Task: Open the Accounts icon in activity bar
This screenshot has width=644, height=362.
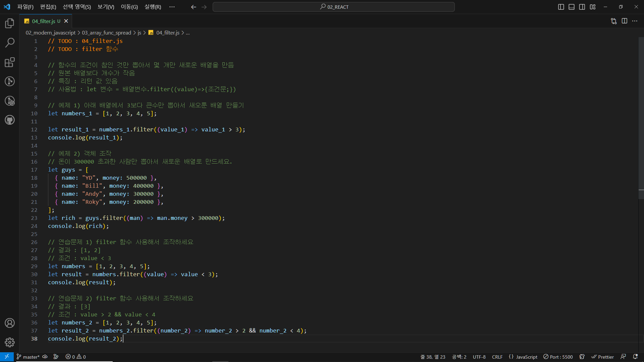Action: [x=10, y=323]
